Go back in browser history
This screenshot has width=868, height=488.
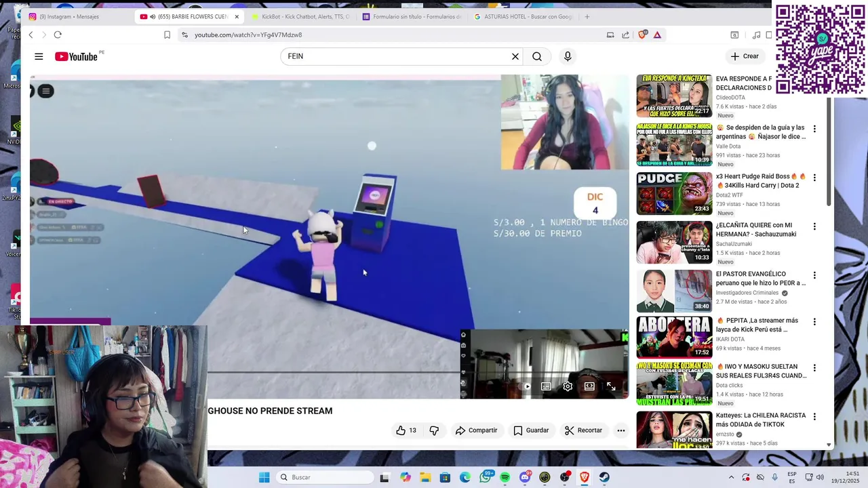pos(31,35)
